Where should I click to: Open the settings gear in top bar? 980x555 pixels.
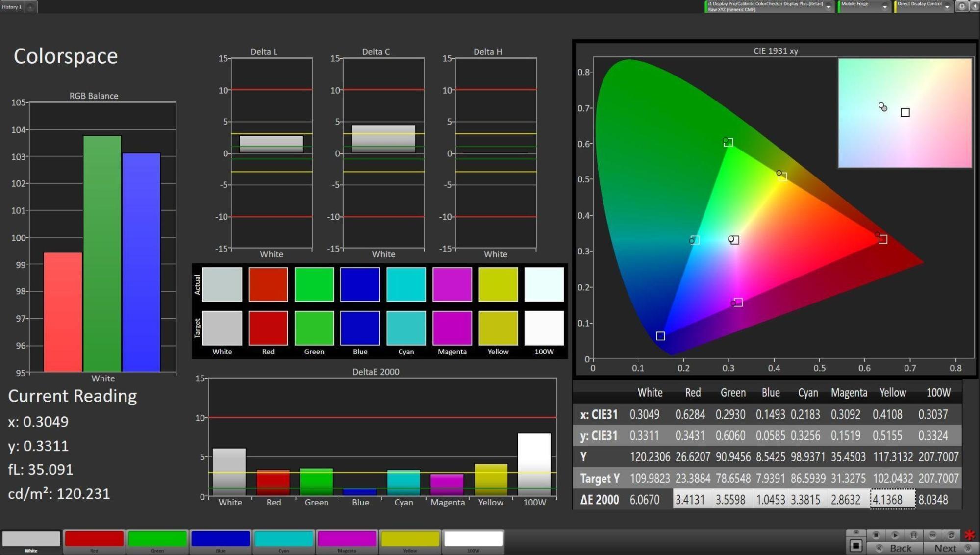coord(962,6)
